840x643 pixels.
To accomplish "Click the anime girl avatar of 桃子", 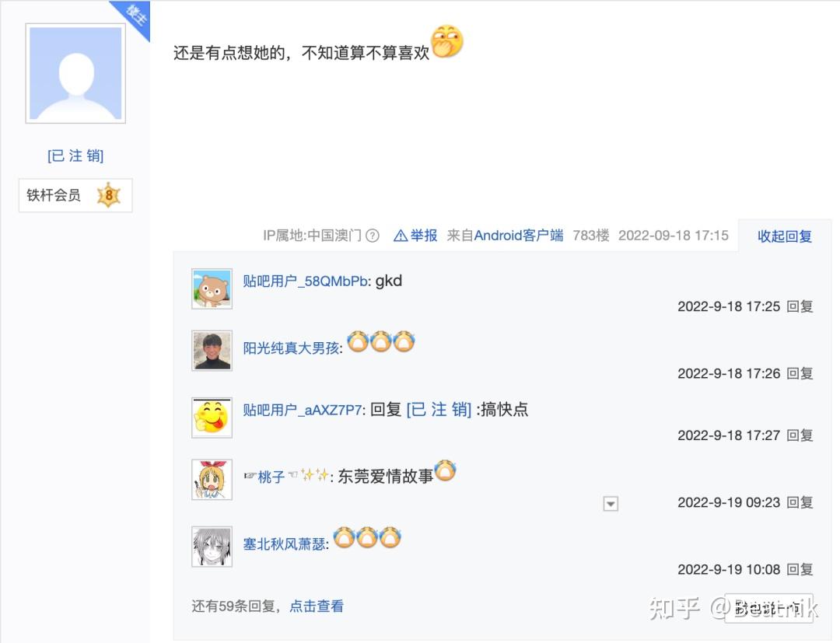I will pyautogui.click(x=212, y=480).
